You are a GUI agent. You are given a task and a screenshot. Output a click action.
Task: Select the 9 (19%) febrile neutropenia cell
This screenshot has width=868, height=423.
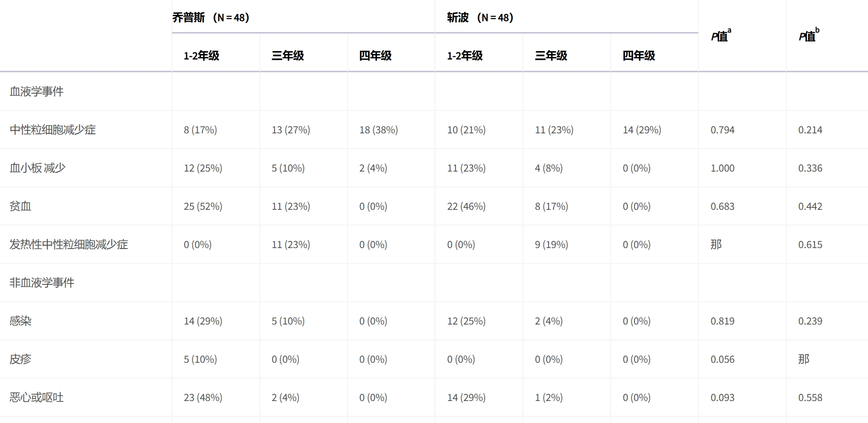[x=551, y=244]
